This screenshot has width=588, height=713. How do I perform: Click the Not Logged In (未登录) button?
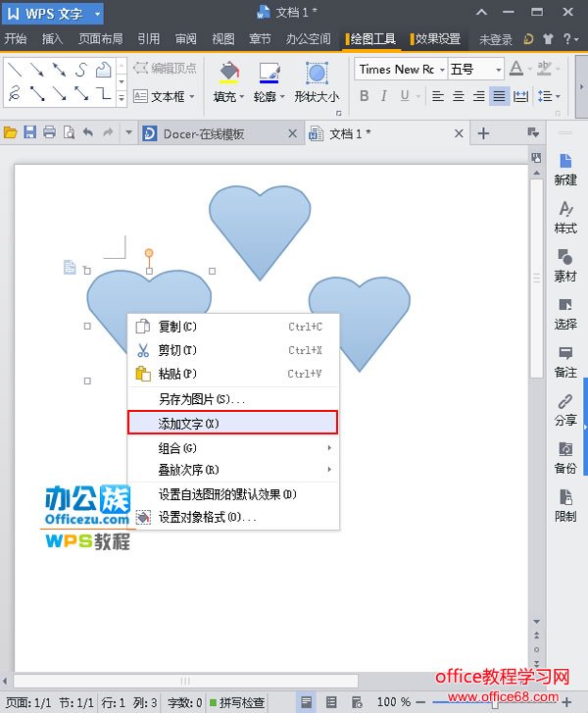pyautogui.click(x=495, y=39)
